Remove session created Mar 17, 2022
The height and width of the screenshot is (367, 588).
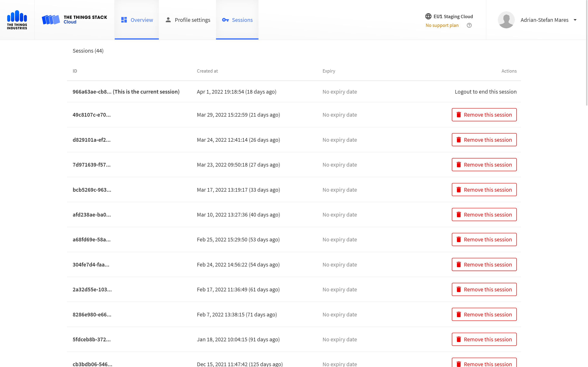pos(484,190)
